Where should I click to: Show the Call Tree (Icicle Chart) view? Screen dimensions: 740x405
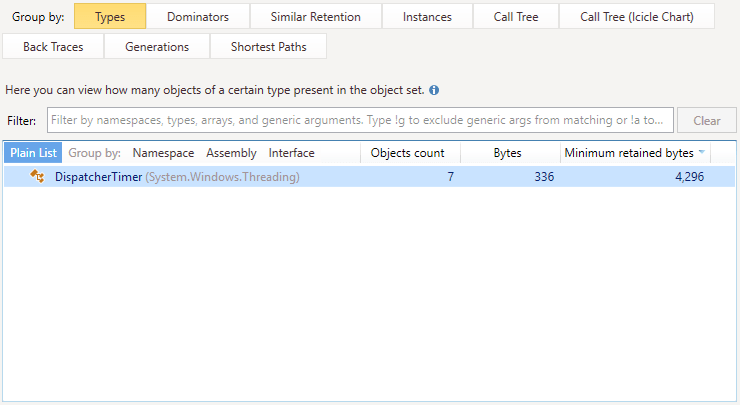[x=635, y=17]
